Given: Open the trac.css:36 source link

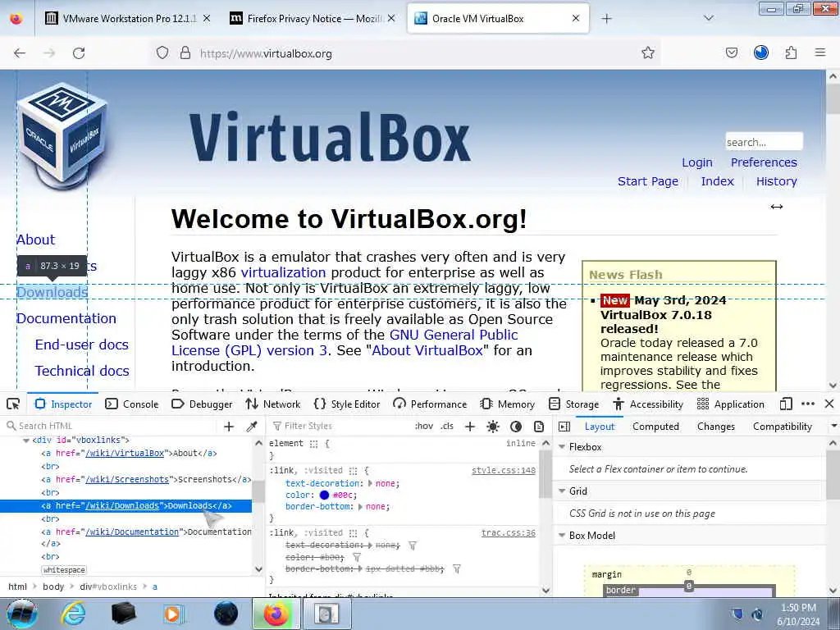Looking at the screenshot, I should pyautogui.click(x=509, y=533).
